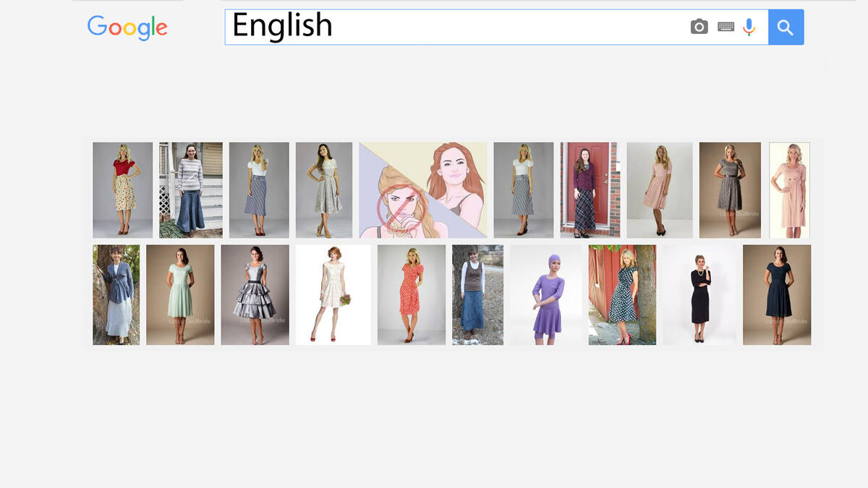Open the navy dress thumbnail at bottom right

tap(777, 294)
